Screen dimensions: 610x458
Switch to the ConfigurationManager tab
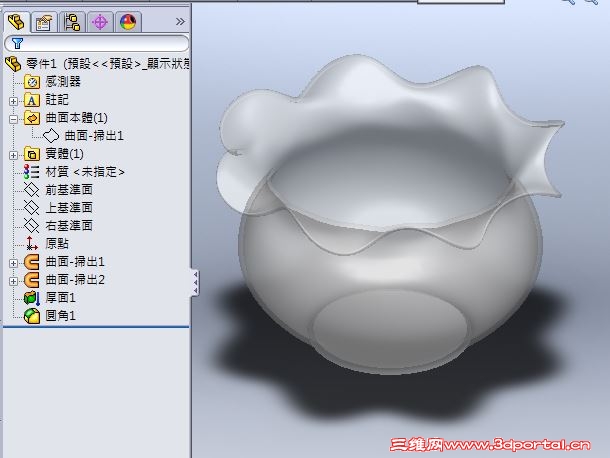pos(72,22)
